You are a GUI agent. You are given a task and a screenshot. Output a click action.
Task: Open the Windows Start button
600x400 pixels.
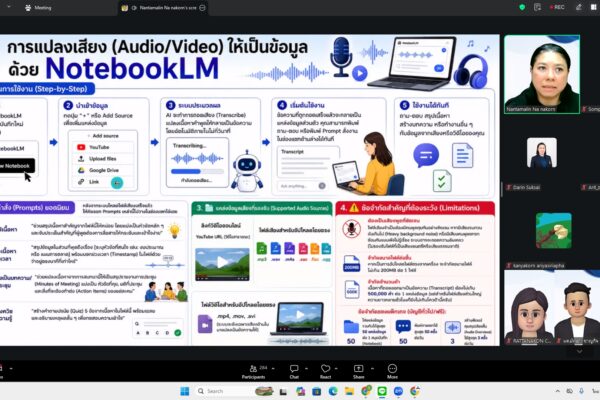pyautogui.click(x=185, y=391)
